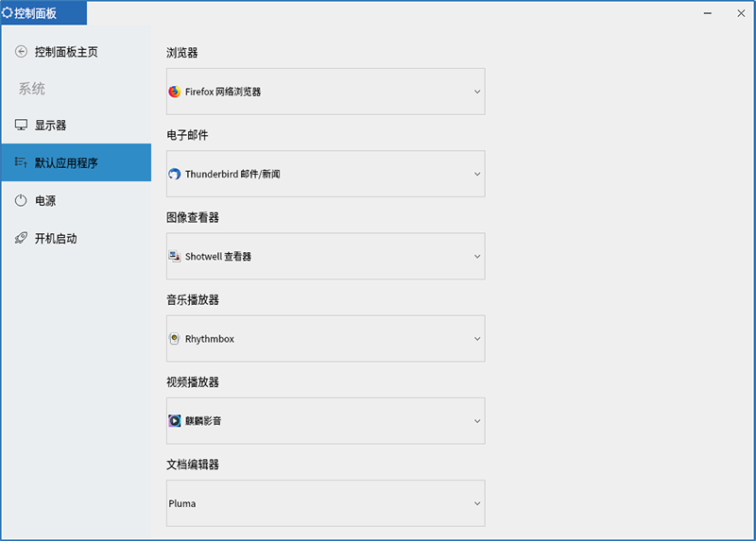The image size is (756, 541).
Task: Click the power icon for 电源
Action: coord(21,200)
